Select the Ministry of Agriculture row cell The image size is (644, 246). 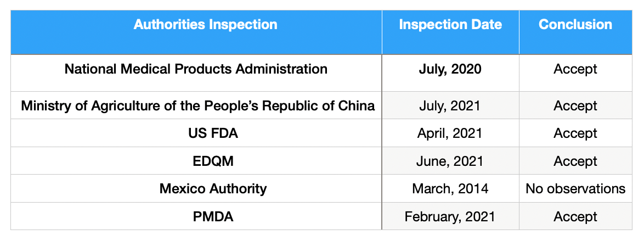click(196, 105)
